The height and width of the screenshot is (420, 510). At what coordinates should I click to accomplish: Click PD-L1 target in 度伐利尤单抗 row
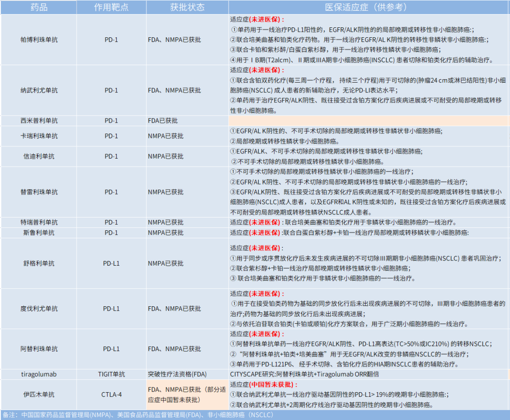coord(111,309)
